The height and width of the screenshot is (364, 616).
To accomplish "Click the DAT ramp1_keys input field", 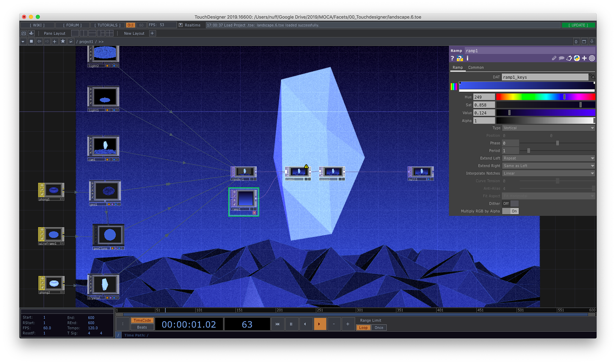I will (545, 77).
